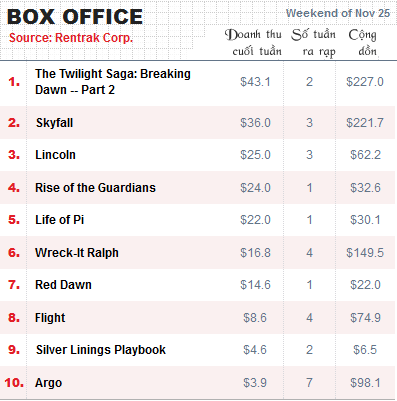Click the Flight movie title

click(50, 318)
